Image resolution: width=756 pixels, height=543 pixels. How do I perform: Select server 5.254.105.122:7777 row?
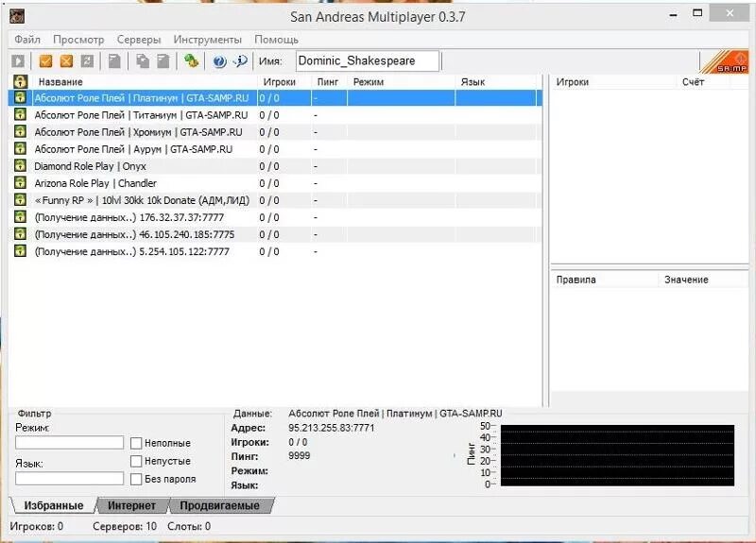point(275,251)
